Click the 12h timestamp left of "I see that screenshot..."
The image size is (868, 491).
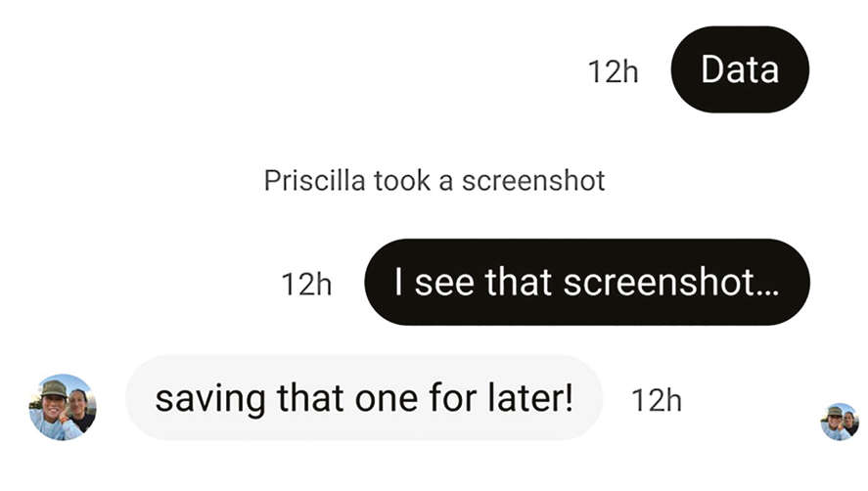pyautogui.click(x=306, y=284)
